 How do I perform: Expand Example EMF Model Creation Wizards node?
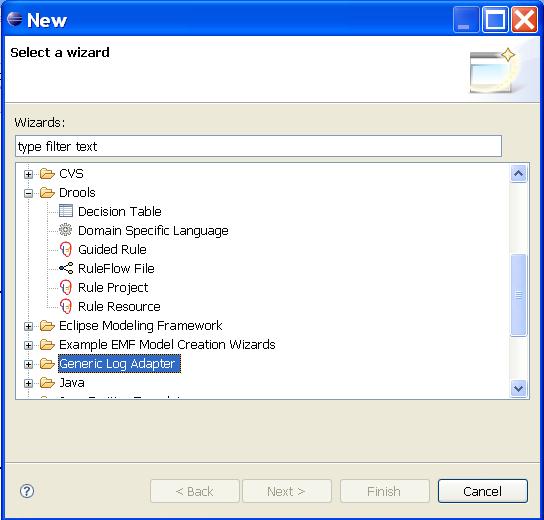pyautogui.click(x=28, y=346)
